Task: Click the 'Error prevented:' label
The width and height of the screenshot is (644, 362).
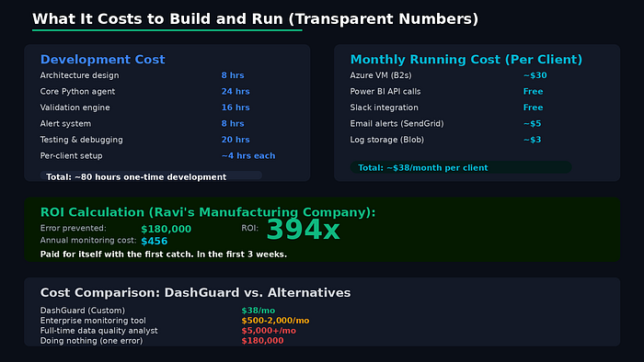Action: (73, 229)
